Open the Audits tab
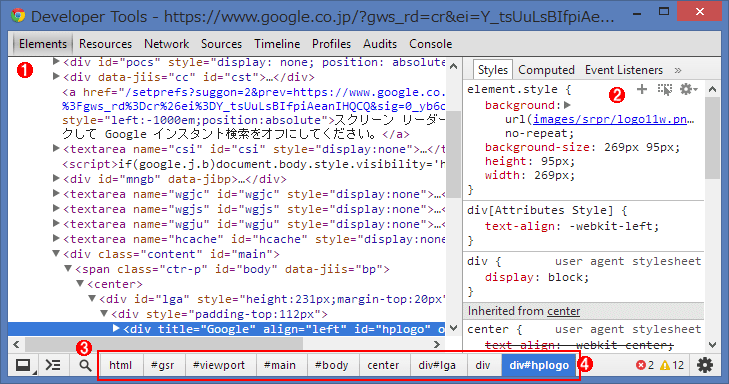Image resolution: width=729 pixels, height=384 pixels. [x=380, y=44]
